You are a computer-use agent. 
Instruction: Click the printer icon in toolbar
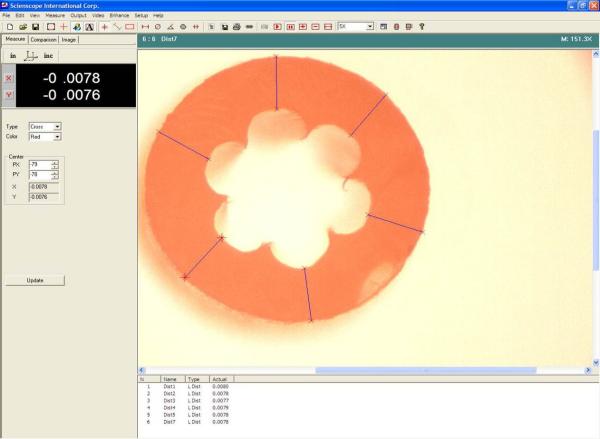point(236,26)
